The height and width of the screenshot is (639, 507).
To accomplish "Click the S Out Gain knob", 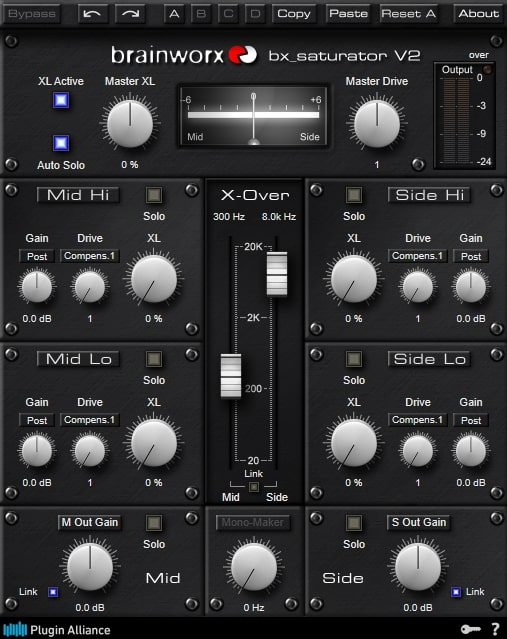I will [x=418, y=566].
